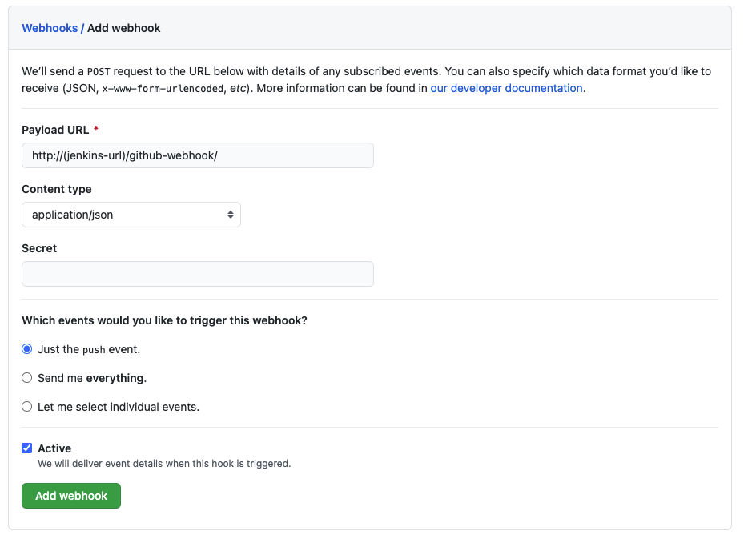Click the 'Payload URL' field label
Image resolution: width=756 pixels, height=543 pixels.
55,130
